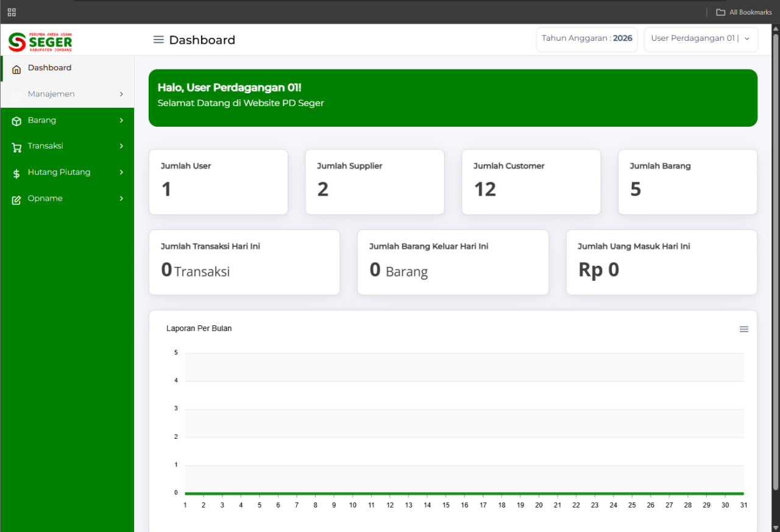Click the customer count 12
The width and height of the screenshot is (780, 532).
point(485,190)
